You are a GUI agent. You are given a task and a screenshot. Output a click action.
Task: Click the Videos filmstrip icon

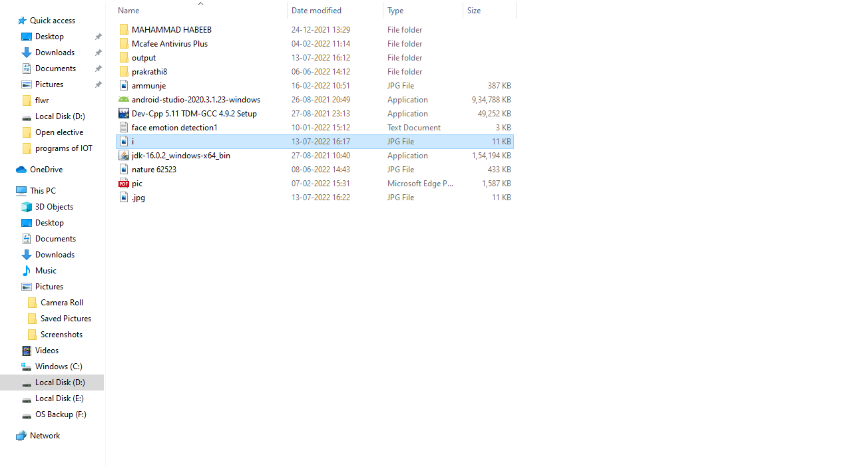pos(27,350)
